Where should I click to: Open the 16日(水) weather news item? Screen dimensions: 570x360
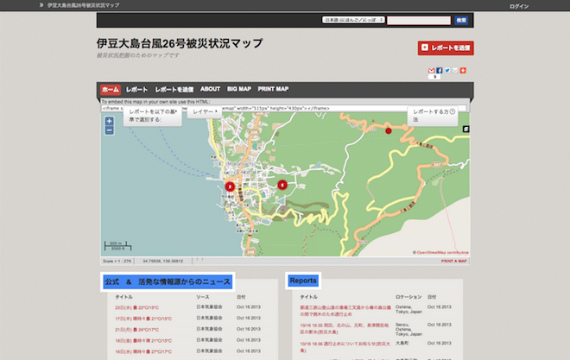[x=143, y=352]
